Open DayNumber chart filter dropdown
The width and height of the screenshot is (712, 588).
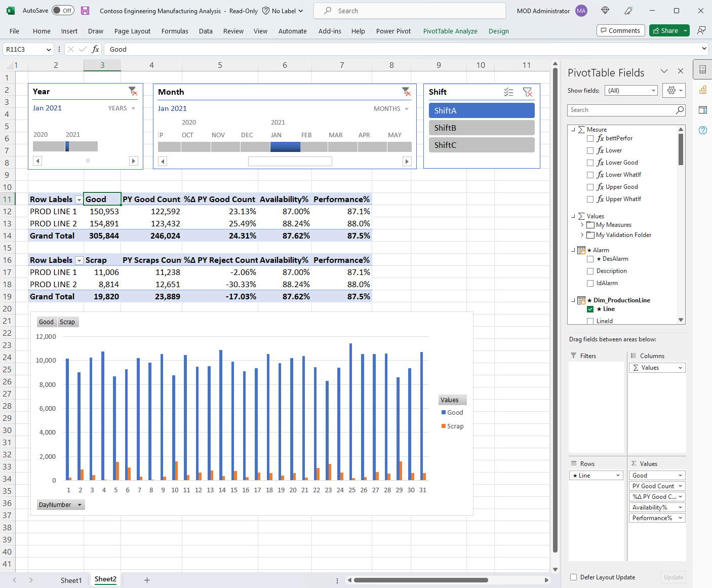(x=80, y=505)
